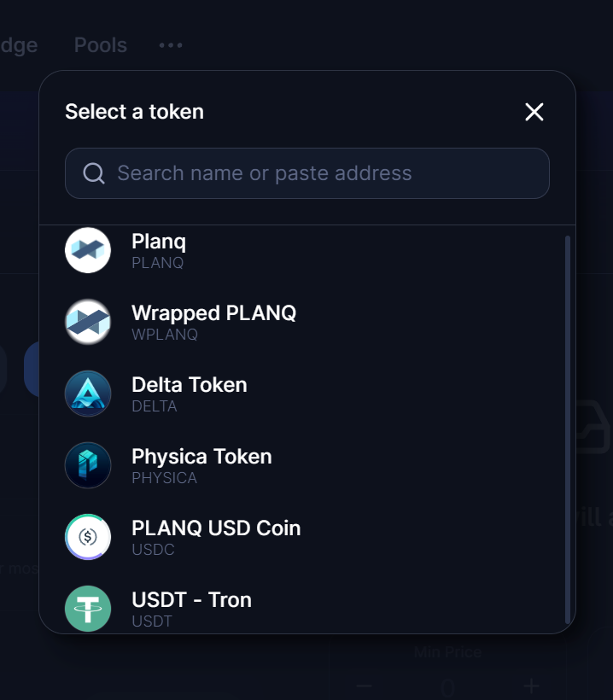Image resolution: width=613 pixels, height=700 pixels.
Task: Pick Delta Token in the list
Action: coord(190,385)
